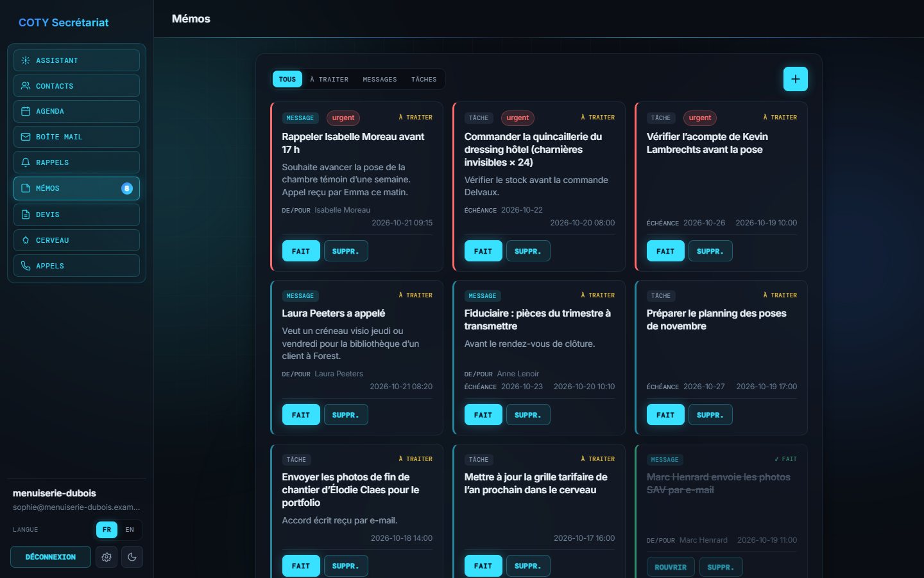The height and width of the screenshot is (578, 924).
Task: Click the Déconnexion button
Action: tap(51, 557)
